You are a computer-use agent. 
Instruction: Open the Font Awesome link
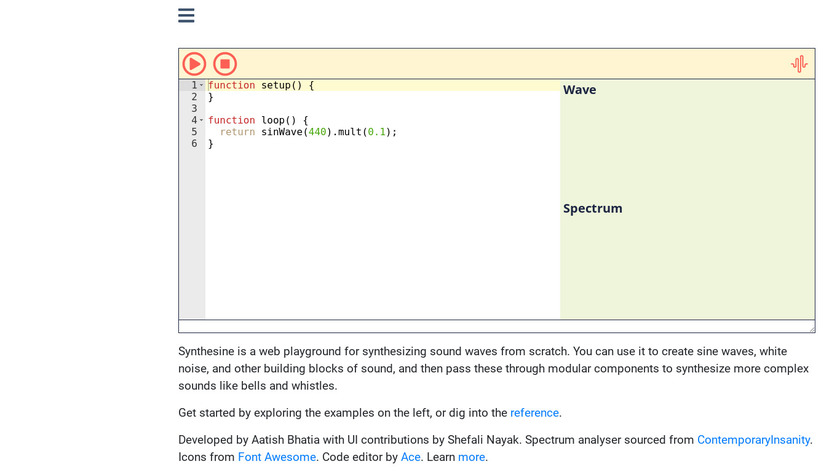(275, 457)
